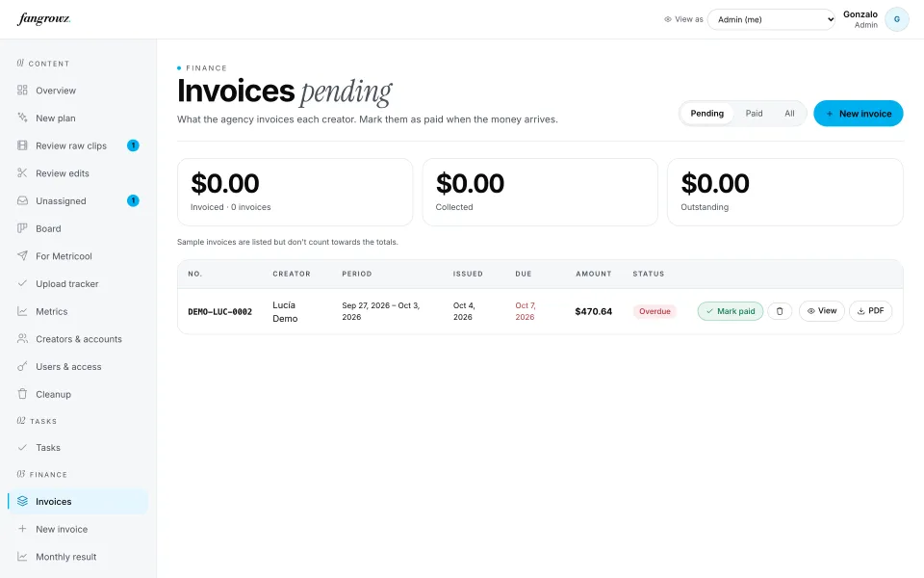
Task: Click the amount $470.64
Action: 594,311
